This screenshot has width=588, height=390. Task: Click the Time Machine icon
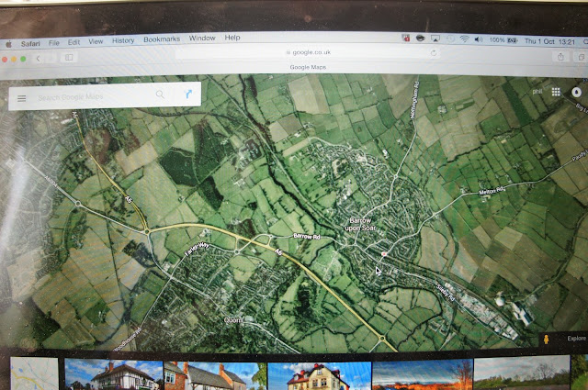coord(450,39)
